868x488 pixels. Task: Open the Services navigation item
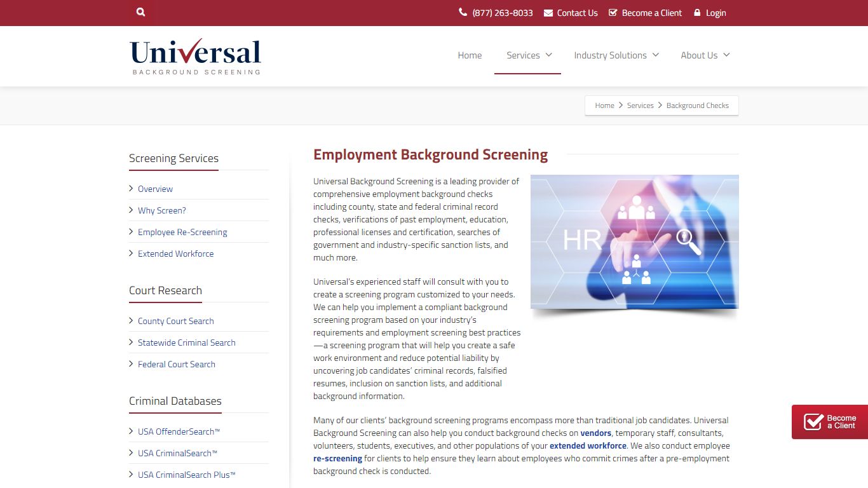pos(523,55)
